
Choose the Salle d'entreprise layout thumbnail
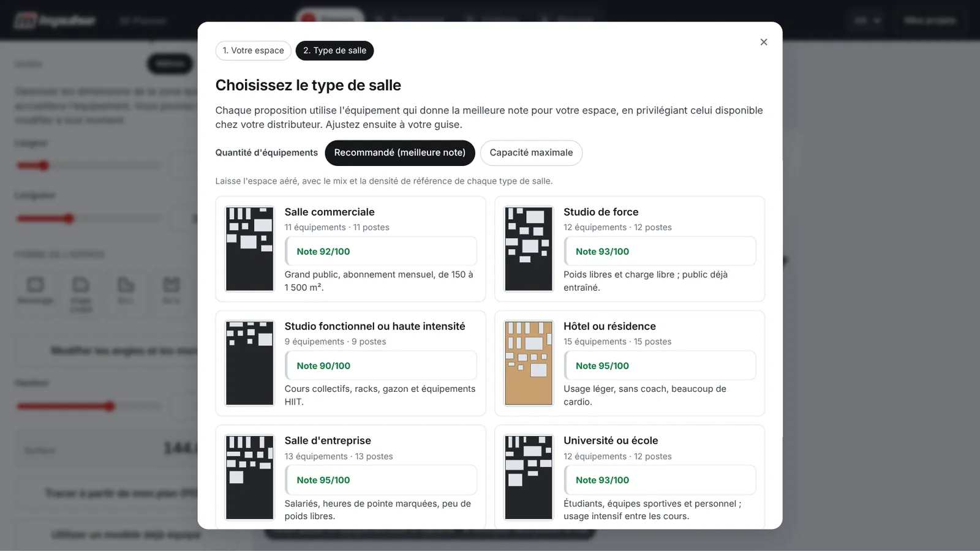coord(249,478)
